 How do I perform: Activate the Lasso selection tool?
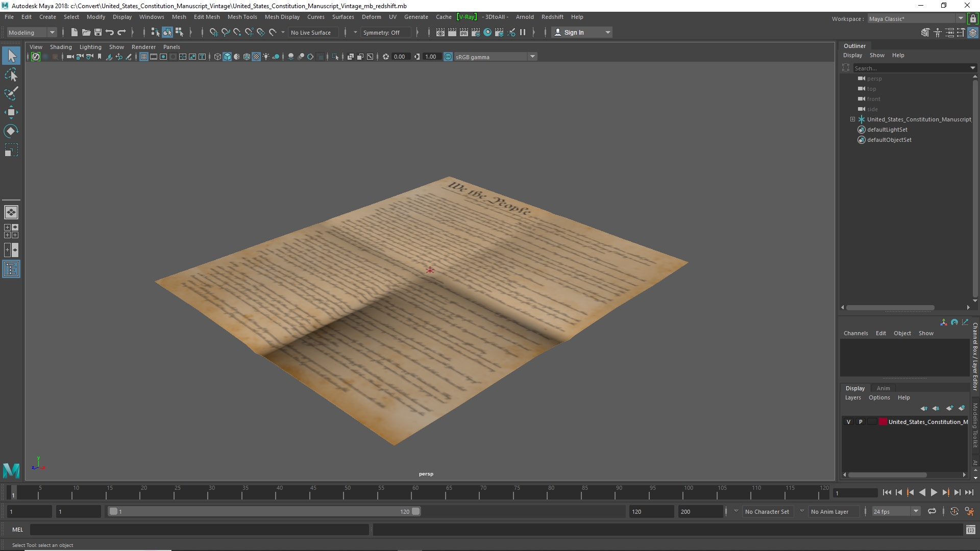point(11,75)
